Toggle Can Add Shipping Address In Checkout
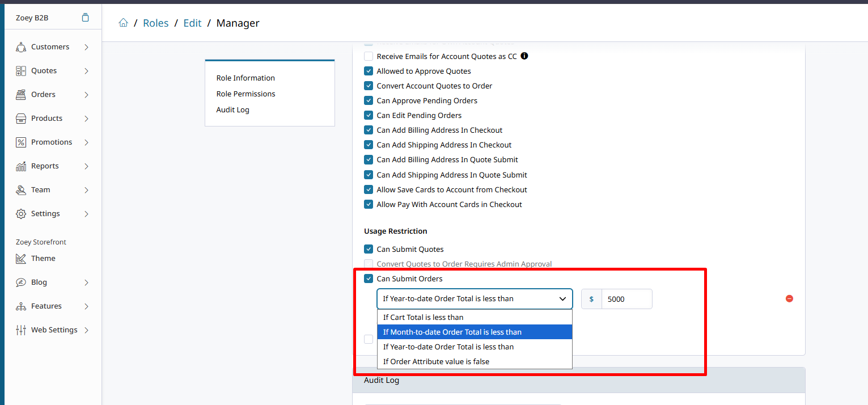 click(369, 145)
